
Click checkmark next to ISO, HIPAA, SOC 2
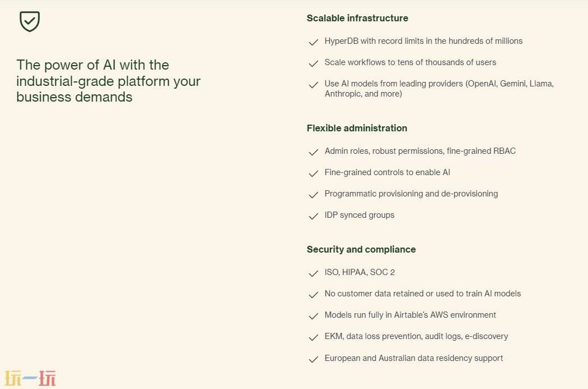pyautogui.click(x=314, y=273)
